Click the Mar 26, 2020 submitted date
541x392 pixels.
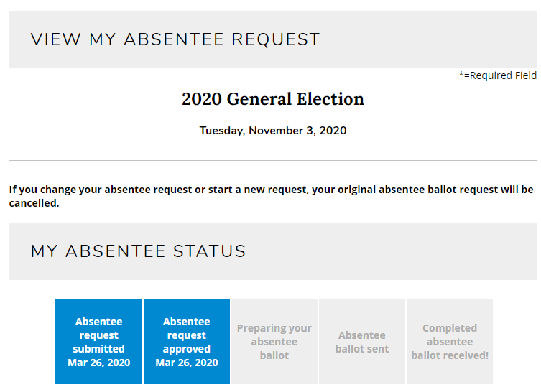tap(98, 363)
